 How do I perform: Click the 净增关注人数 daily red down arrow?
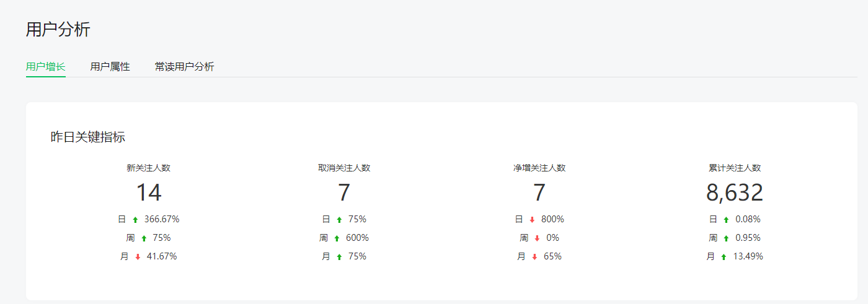point(532,220)
